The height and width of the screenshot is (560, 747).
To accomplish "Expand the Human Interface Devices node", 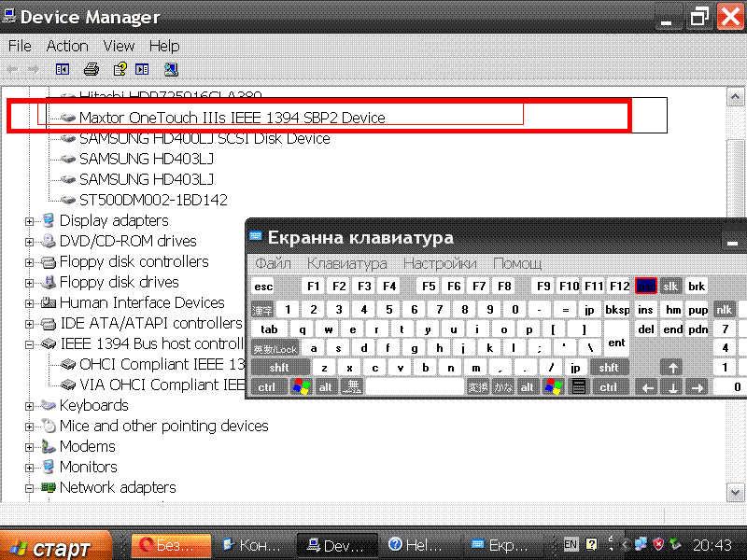I will point(29,303).
